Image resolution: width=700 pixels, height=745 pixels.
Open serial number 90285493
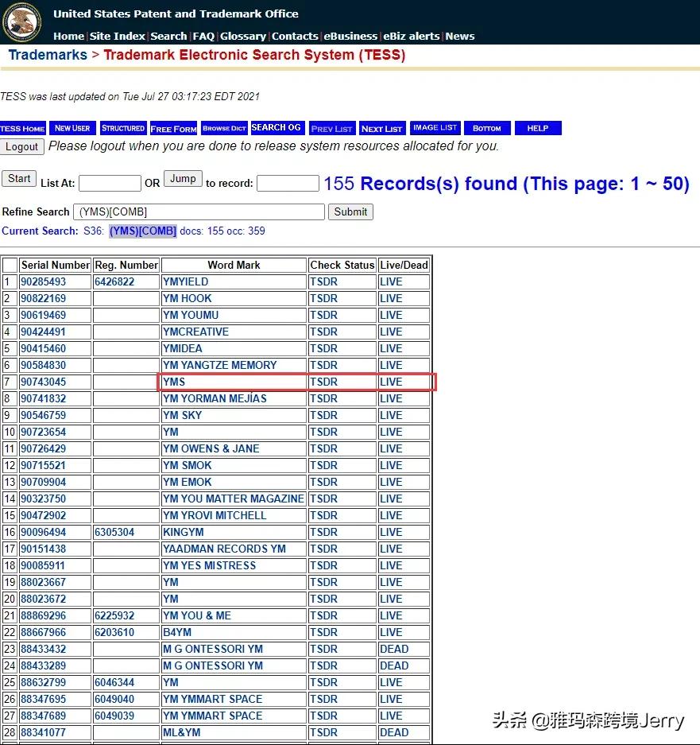[43, 281]
